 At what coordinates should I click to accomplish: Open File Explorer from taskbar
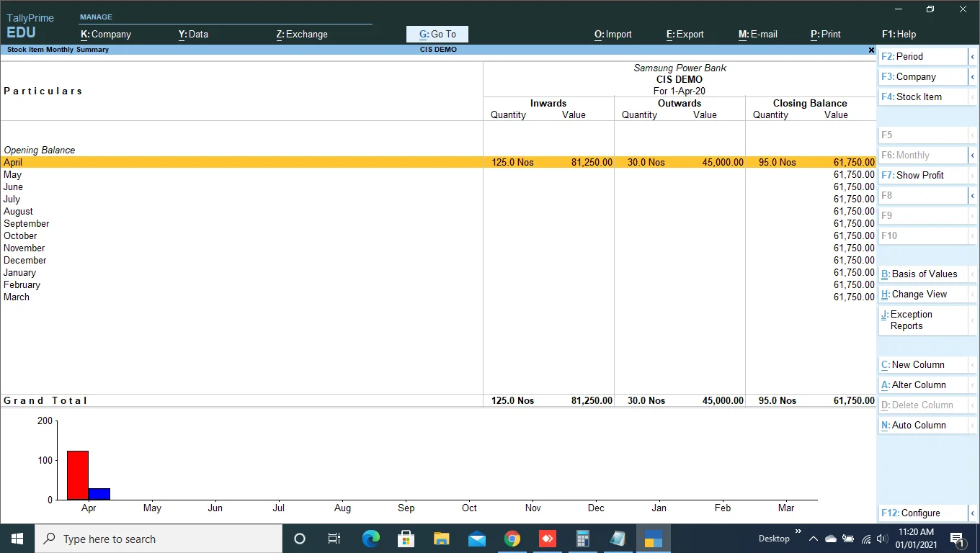(x=441, y=539)
